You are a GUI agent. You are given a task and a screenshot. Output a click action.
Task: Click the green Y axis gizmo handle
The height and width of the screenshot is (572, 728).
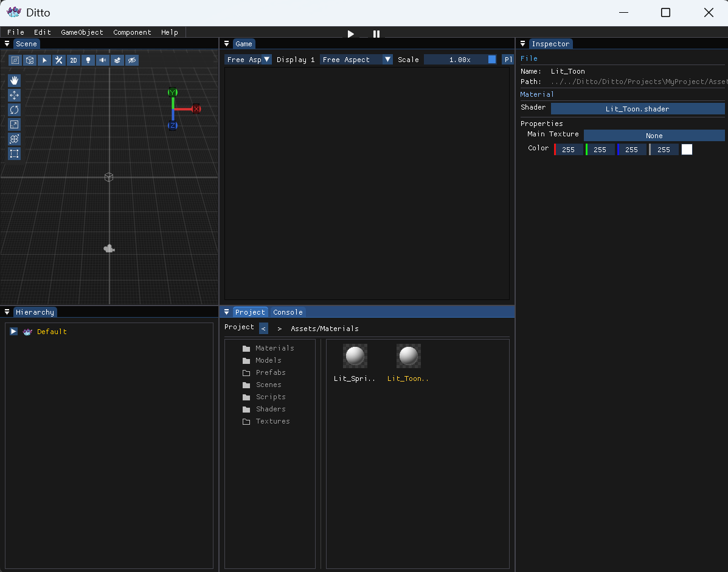pos(173,92)
